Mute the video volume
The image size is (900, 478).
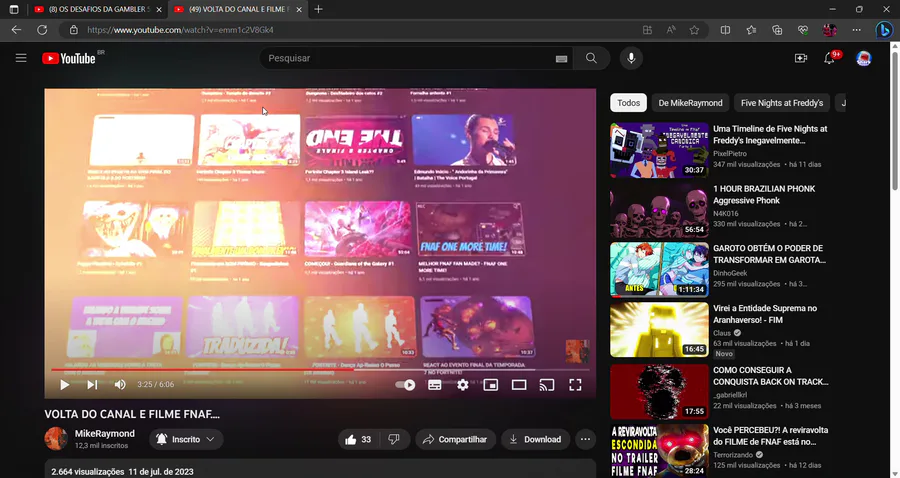coord(119,384)
